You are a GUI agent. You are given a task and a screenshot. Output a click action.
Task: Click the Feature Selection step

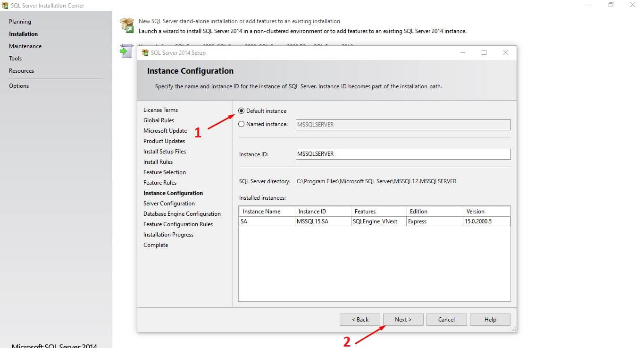(165, 172)
